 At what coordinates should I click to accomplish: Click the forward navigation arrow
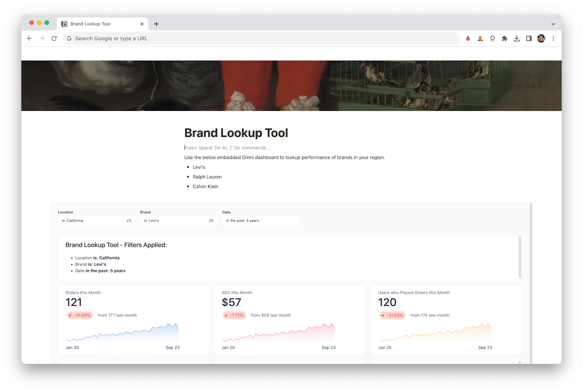click(x=42, y=38)
